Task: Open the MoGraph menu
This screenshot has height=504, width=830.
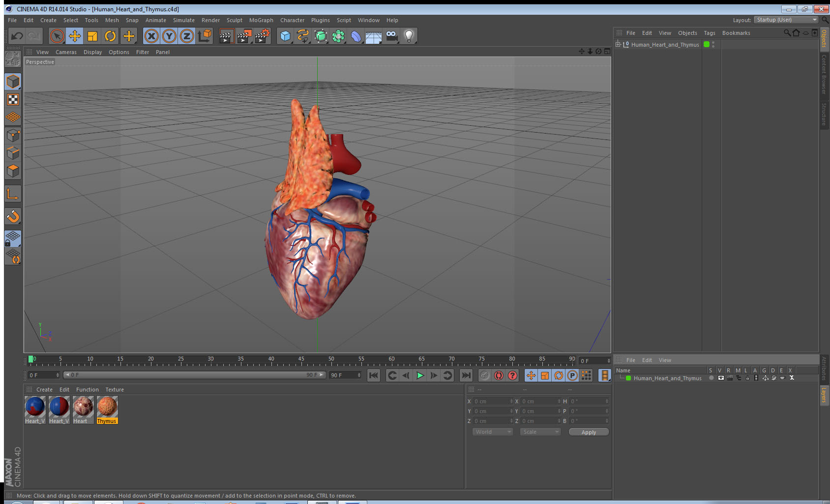Action: tap(261, 20)
